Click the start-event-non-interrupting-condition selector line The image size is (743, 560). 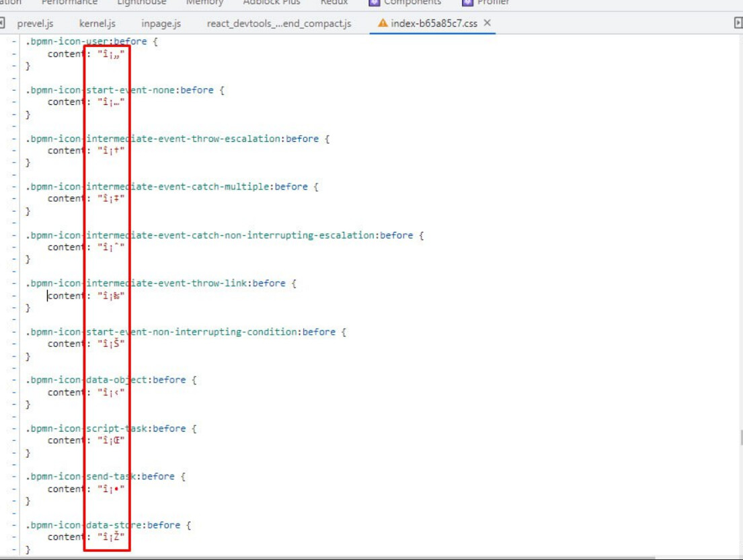tap(186, 332)
